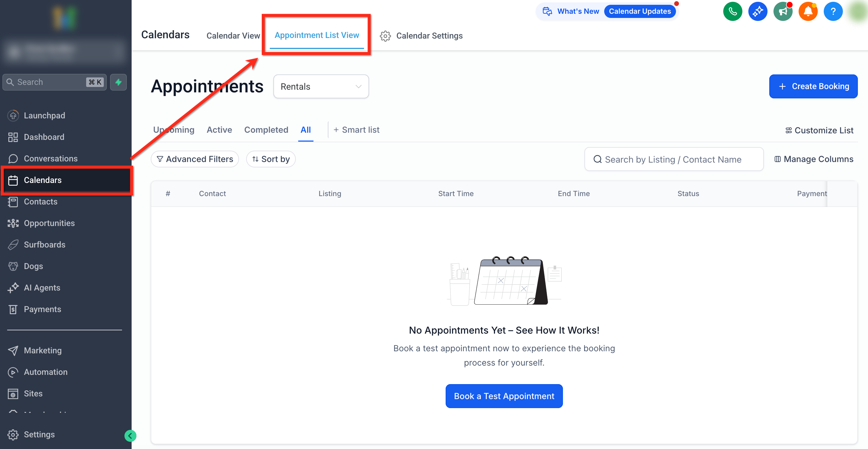Viewport: 868px width, 449px height.
Task: Expand the Rentals calendar dropdown
Action: (x=321, y=87)
